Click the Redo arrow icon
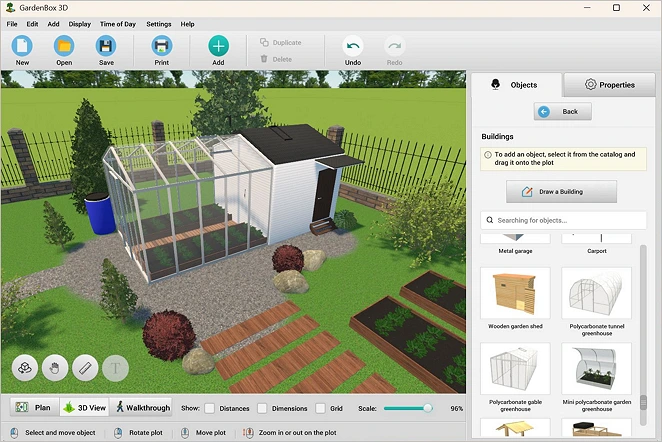This screenshot has width=662, height=442. [x=394, y=46]
